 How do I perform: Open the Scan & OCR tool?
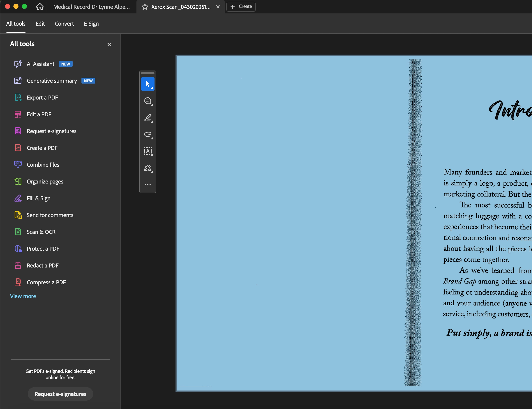(41, 232)
